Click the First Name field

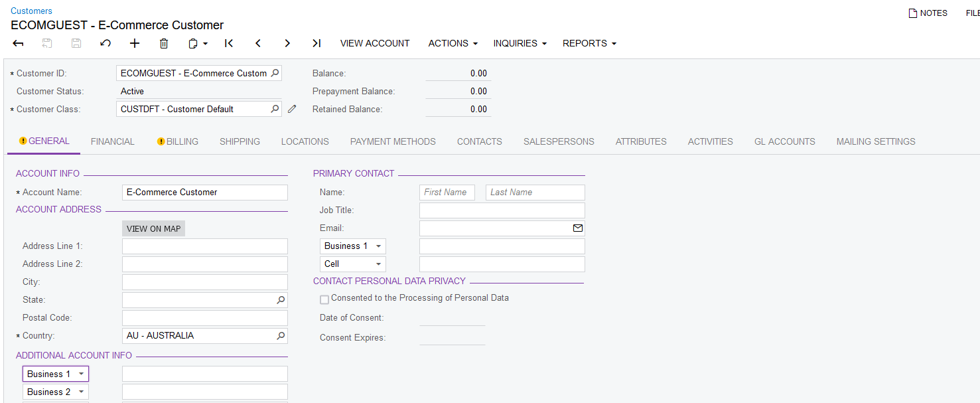[447, 193]
